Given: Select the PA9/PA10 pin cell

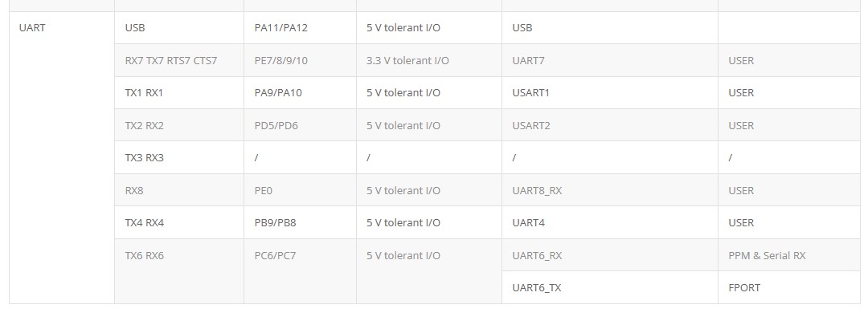Looking at the screenshot, I should pyautogui.click(x=300, y=93).
